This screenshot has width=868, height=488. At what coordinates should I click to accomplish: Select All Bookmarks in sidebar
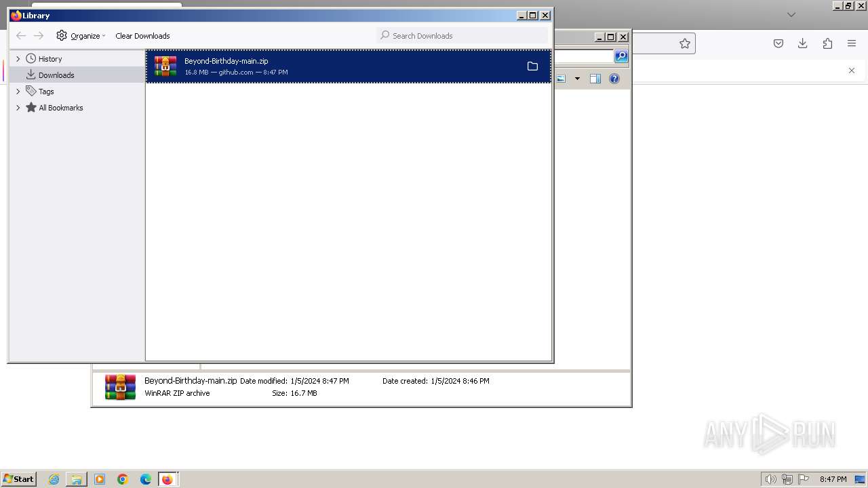[x=61, y=108]
